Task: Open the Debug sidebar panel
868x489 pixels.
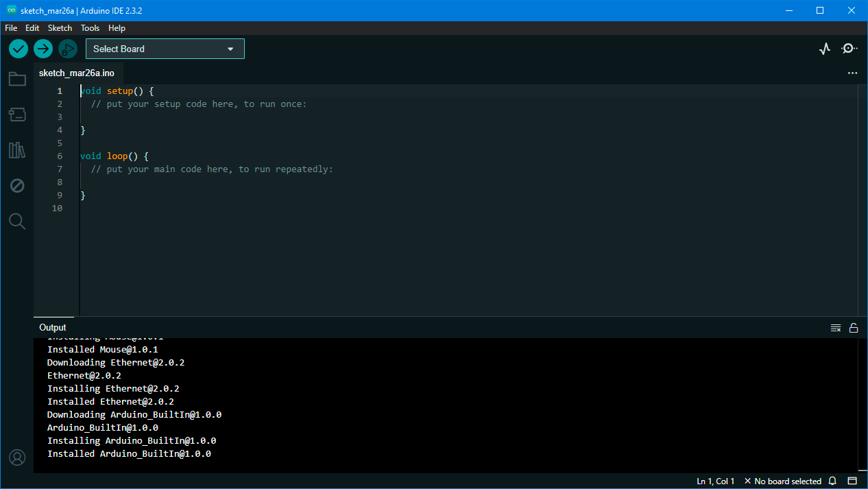Action: point(17,186)
